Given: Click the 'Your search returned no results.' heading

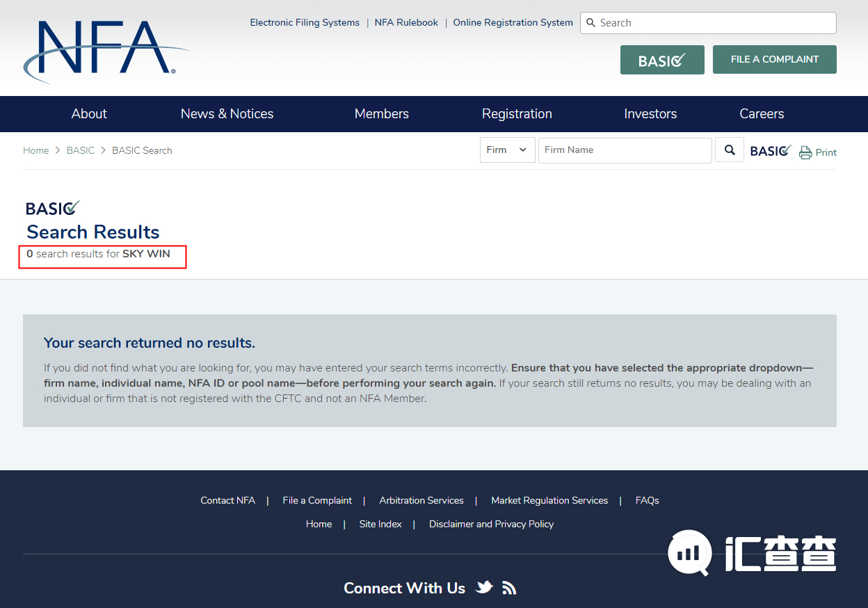Looking at the screenshot, I should [150, 343].
